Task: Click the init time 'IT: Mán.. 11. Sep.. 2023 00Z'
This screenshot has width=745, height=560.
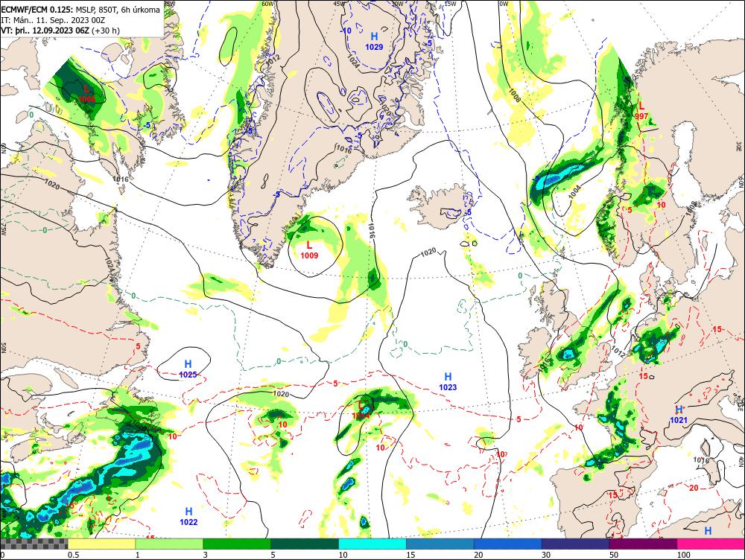Action: tap(53, 20)
